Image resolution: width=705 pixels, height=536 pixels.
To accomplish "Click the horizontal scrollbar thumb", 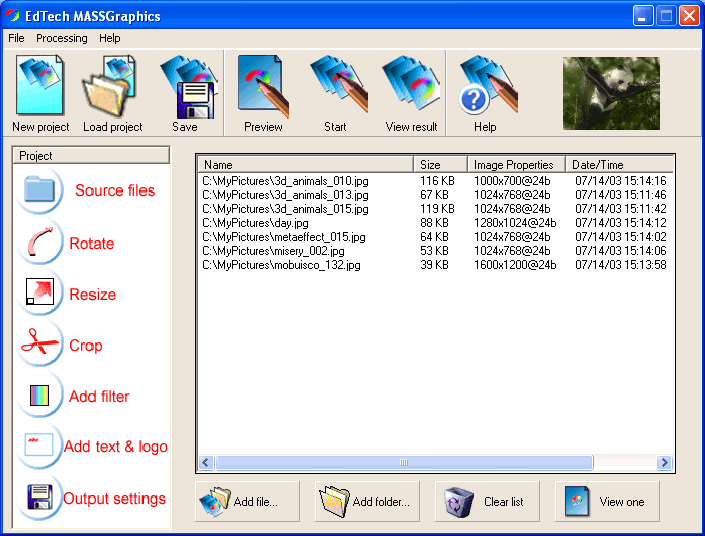I will tap(404, 462).
